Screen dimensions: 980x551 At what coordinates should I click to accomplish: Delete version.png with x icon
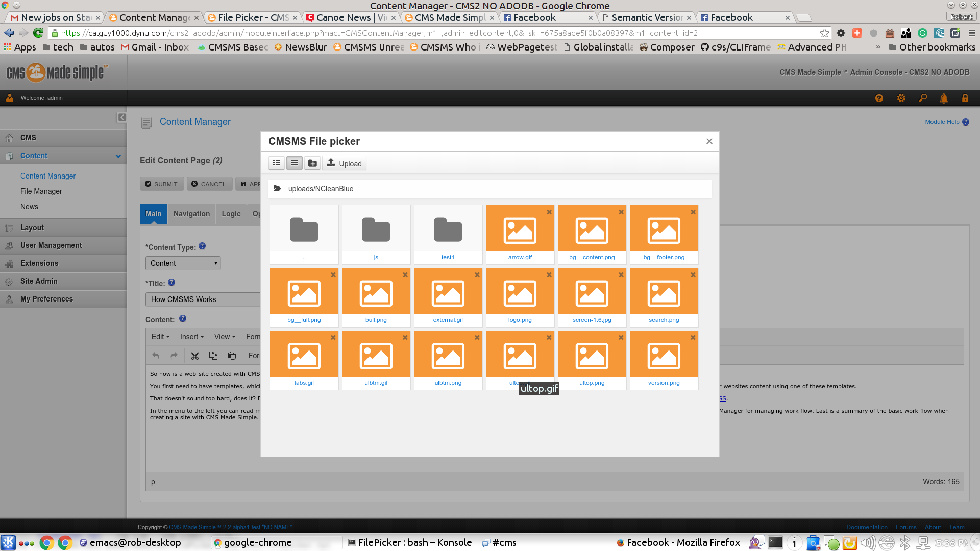coord(693,338)
